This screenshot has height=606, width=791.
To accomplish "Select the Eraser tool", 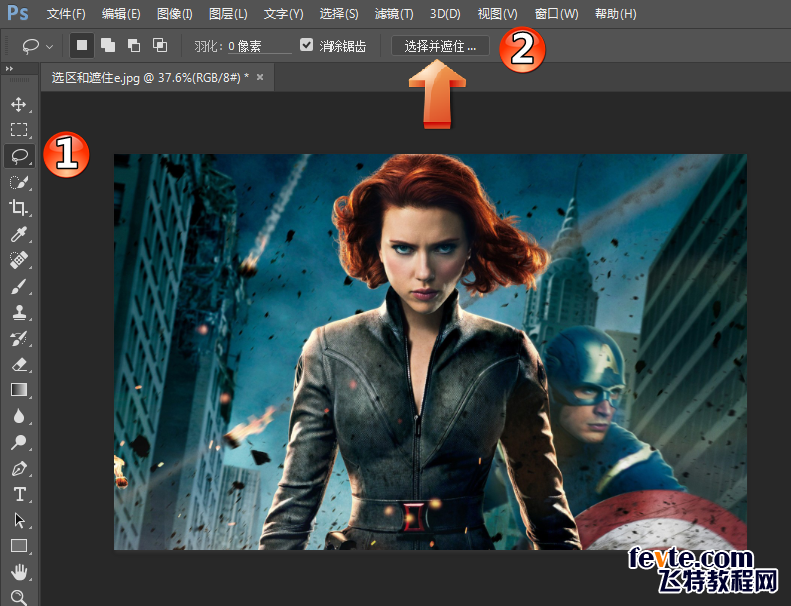I will (19, 364).
